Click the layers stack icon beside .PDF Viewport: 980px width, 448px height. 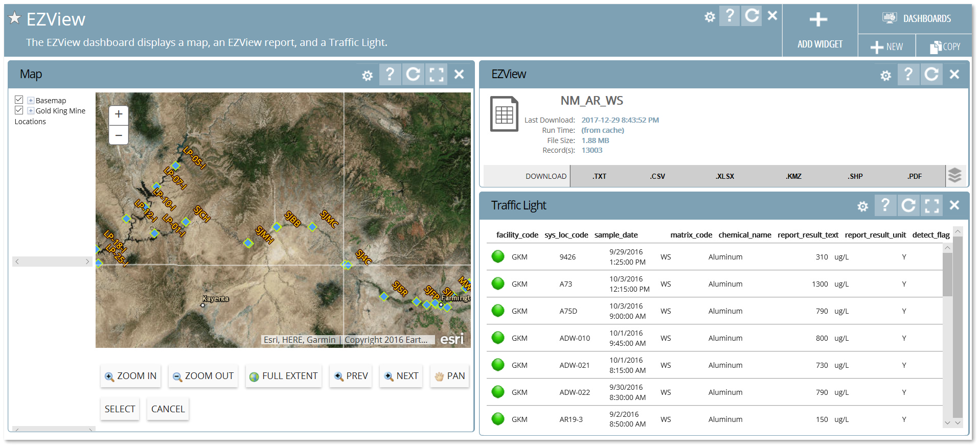tap(955, 176)
